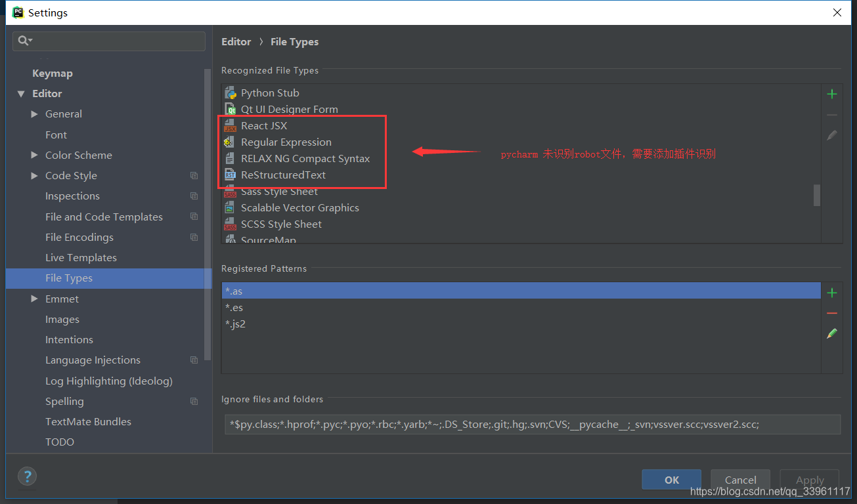Click the React JSX file icon
This screenshot has height=504, width=857.
pyautogui.click(x=230, y=125)
